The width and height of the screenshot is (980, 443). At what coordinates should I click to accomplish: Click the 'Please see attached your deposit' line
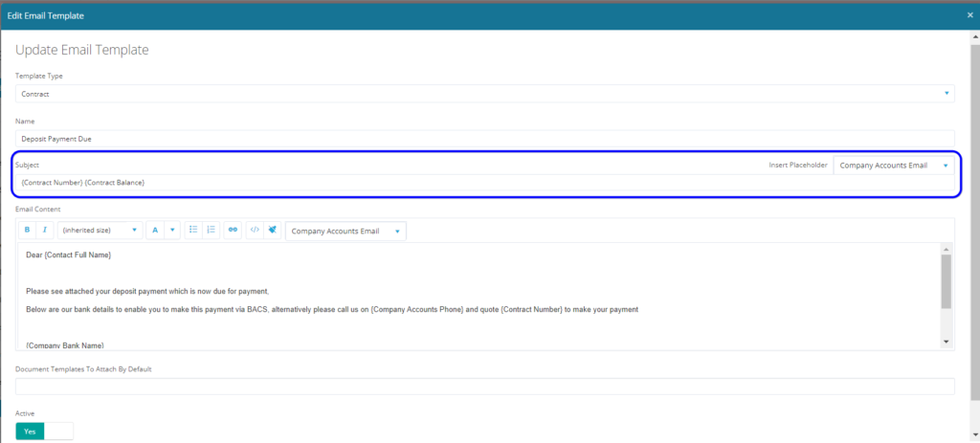pyautogui.click(x=147, y=291)
